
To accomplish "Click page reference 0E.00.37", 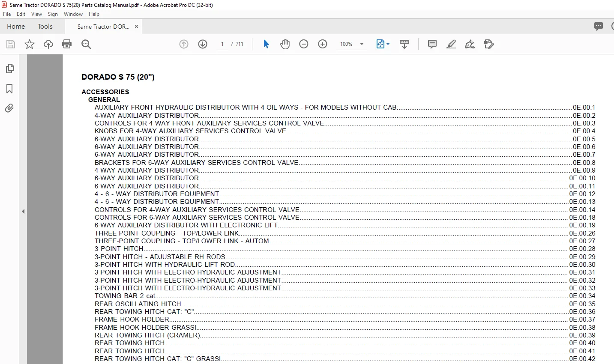I will coord(582,319).
